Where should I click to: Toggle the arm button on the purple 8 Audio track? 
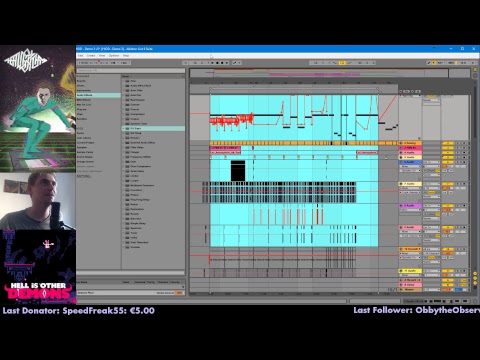[x=464, y=206]
